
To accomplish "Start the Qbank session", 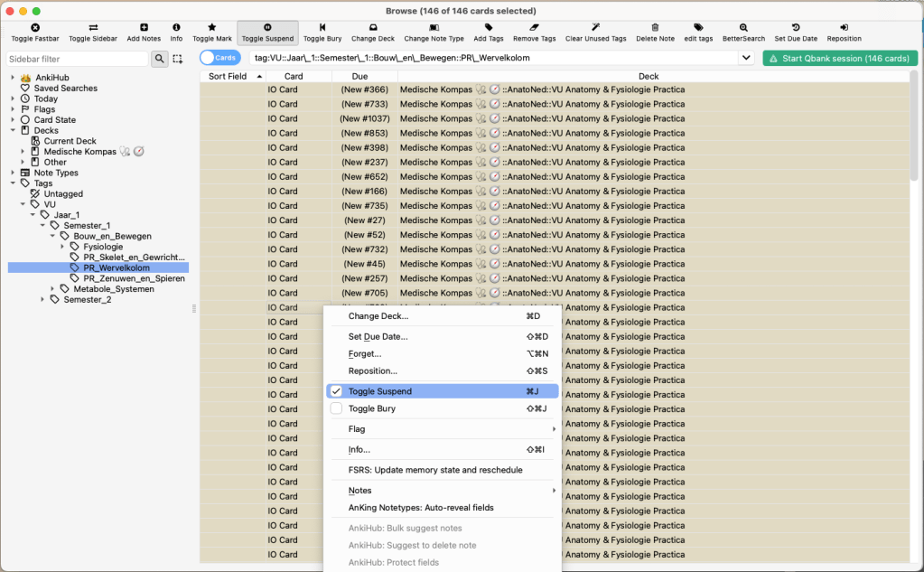I will (839, 58).
